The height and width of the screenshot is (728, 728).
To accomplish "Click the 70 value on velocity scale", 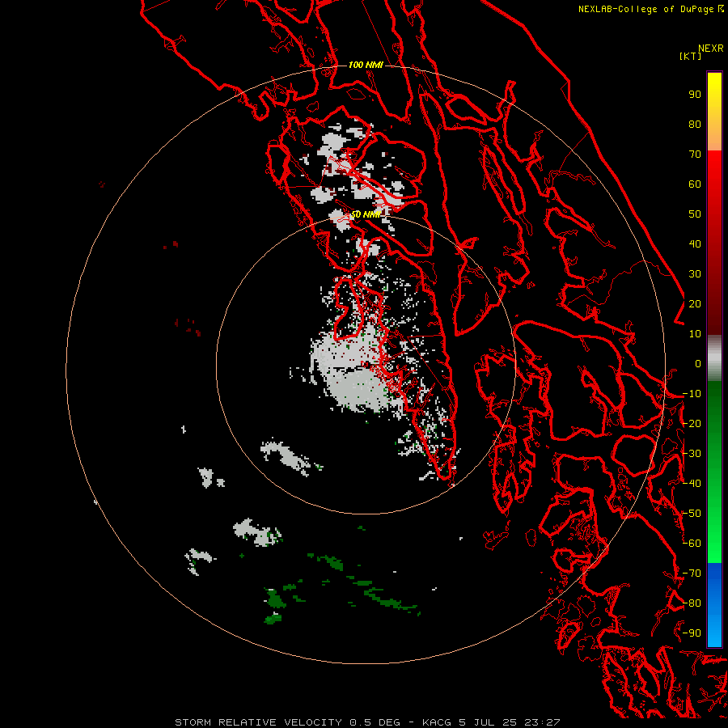I will point(695,154).
